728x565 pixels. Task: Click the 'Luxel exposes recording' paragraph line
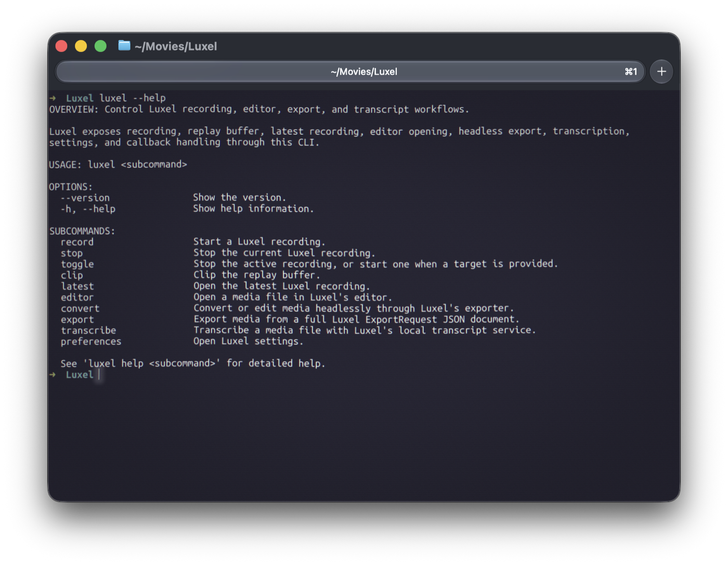pos(340,132)
